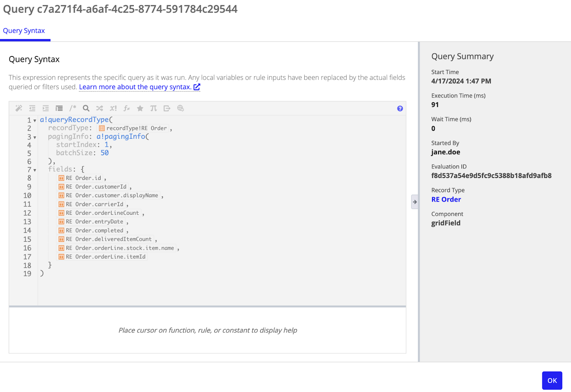Viewport: 571px width, 392px height.
Task: Click the a!queryRecordType function text
Action: click(x=74, y=119)
